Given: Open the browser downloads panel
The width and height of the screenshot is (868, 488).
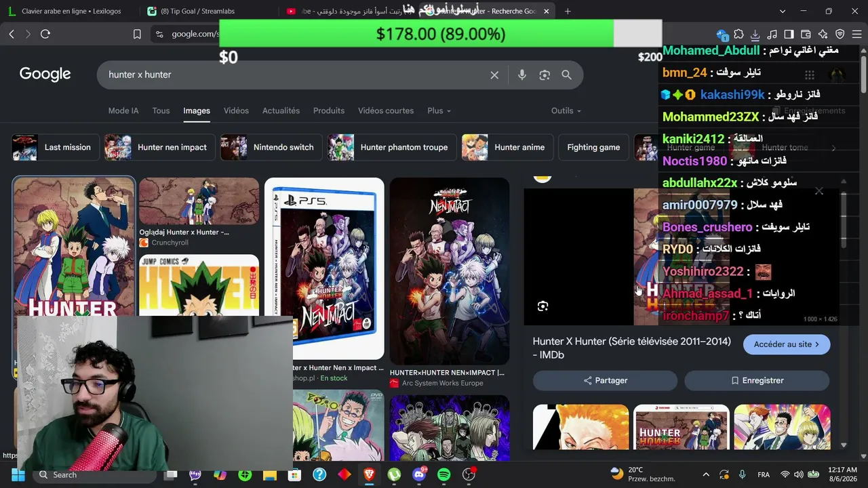Looking at the screenshot, I should point(757,34).
